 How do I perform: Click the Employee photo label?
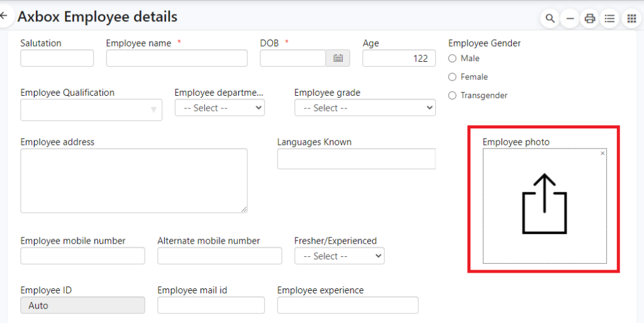pyautogui.click(x=516, y=142)
